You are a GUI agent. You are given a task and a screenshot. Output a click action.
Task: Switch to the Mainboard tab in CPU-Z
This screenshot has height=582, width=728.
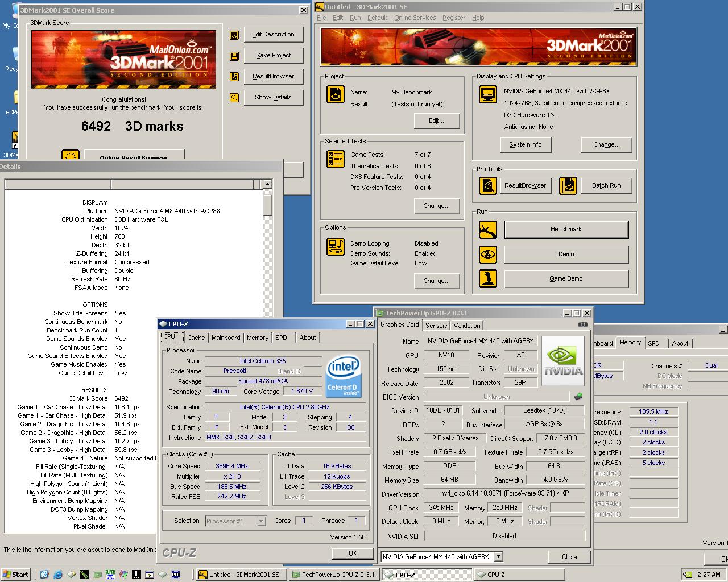226,338
